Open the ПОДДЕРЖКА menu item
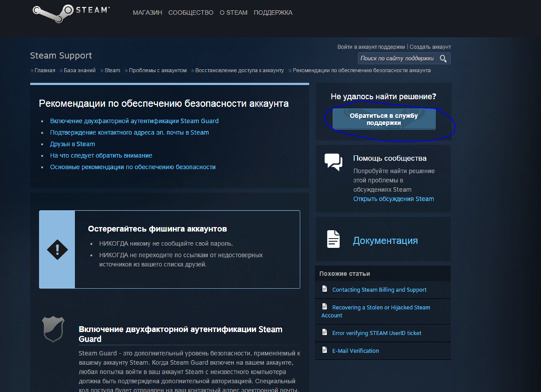The width and height of the screenshot is (541, 392). pos(273,13)
